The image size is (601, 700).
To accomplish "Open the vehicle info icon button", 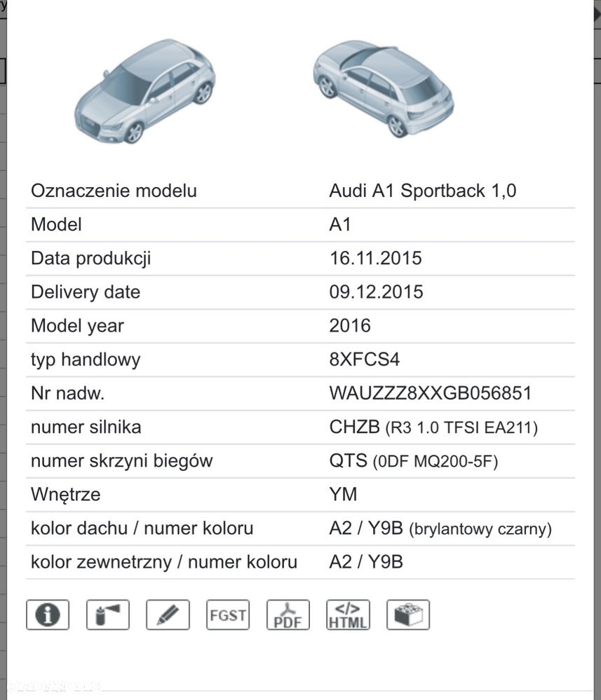I will coord(48,615).
